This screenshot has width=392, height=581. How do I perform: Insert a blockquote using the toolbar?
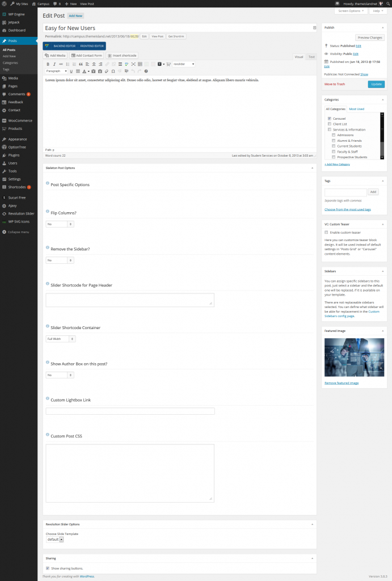(x=81, y=64)
